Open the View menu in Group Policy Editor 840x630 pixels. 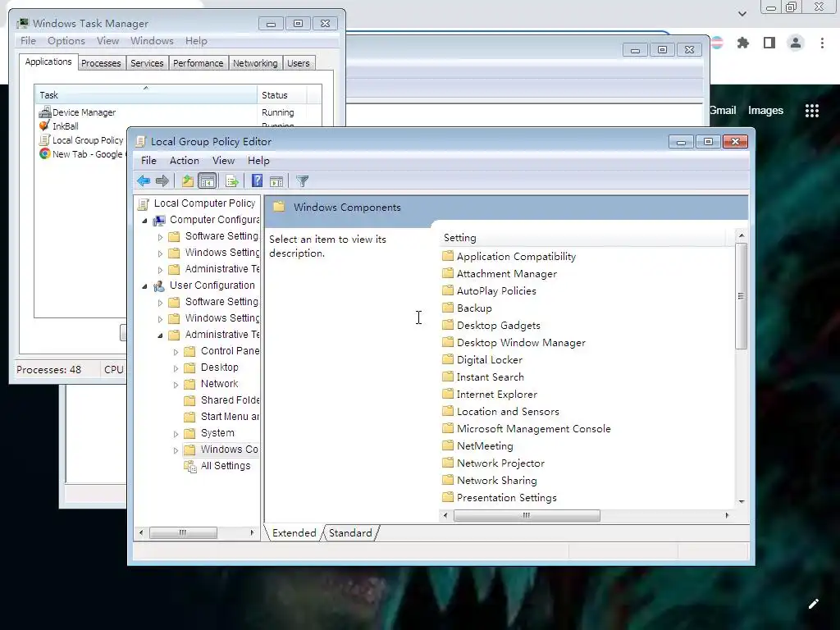point(223,161)
